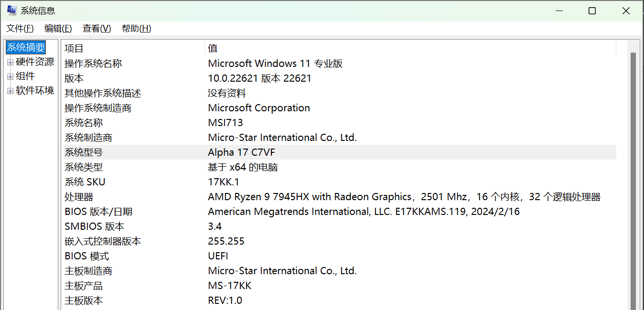The image size is (644, 310).
Task: Select the 软件环境 tree item label
Action: click(35, 90)
